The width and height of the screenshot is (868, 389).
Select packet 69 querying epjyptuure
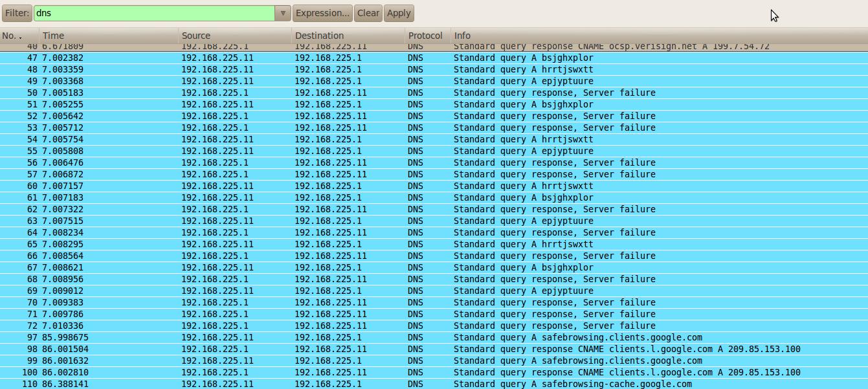pyautogui.click(x=434, y=291)
